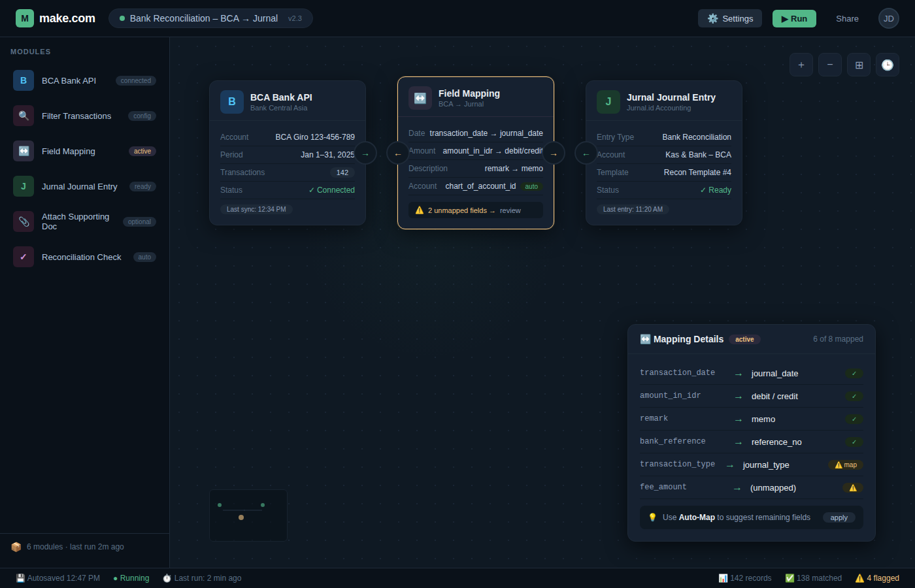Click Last sync: 12:34 PM chip

click(256, 209)
